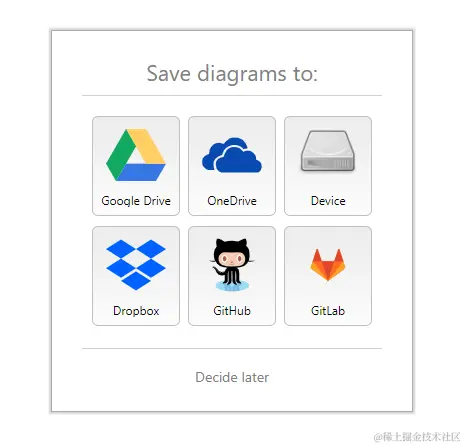This screenshot has width=464, height=446.
Task: Pick the GitHub storage option tile
Action: [232, 276]
